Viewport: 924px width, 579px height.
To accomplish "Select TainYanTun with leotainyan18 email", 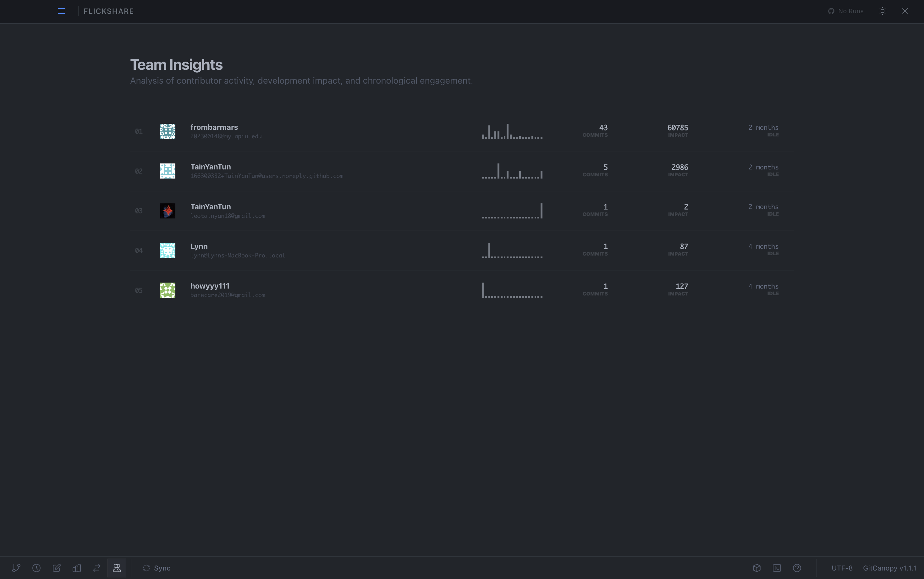I will [x=211, y=207].
